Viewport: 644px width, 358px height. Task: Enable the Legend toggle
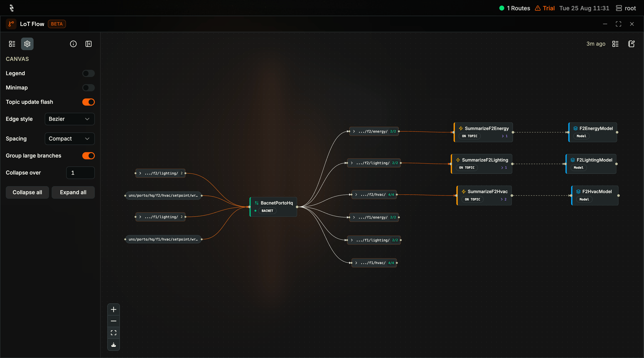[89, 73]
